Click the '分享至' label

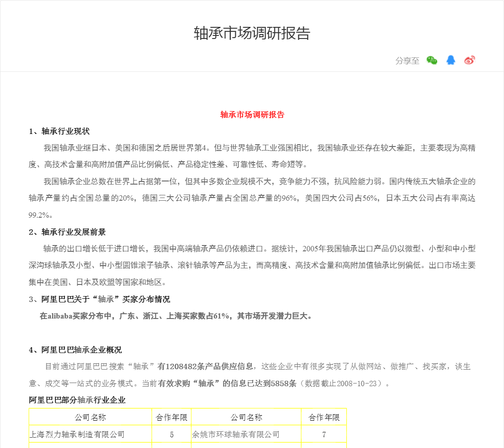pos(407,60)
